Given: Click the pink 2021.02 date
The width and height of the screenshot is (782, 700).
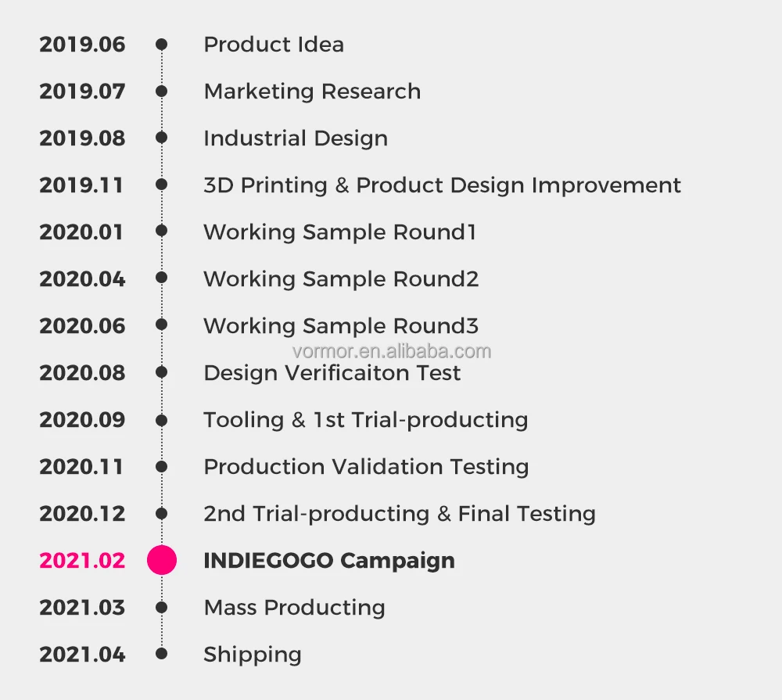Looking at the screenshot, I should tap(82, 561).
